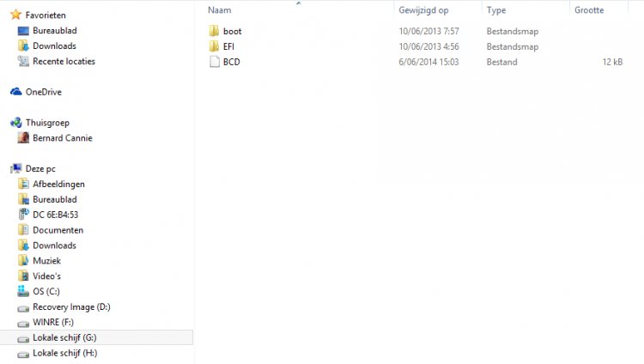Select the BCD file name

tap(231, 62)
